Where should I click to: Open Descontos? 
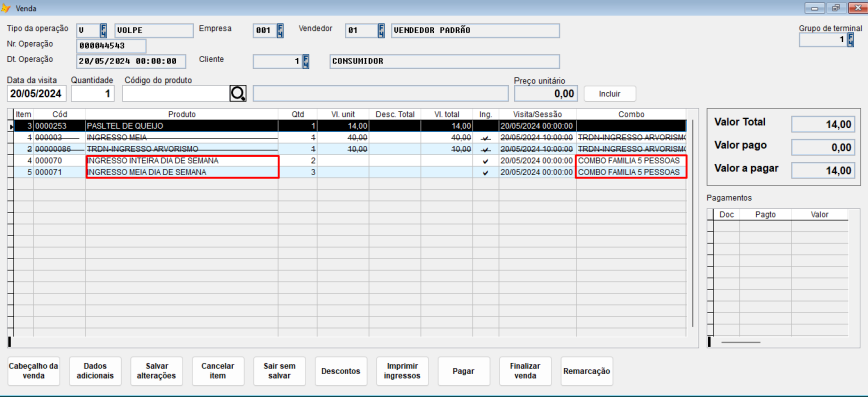click(x=340, y=371)
